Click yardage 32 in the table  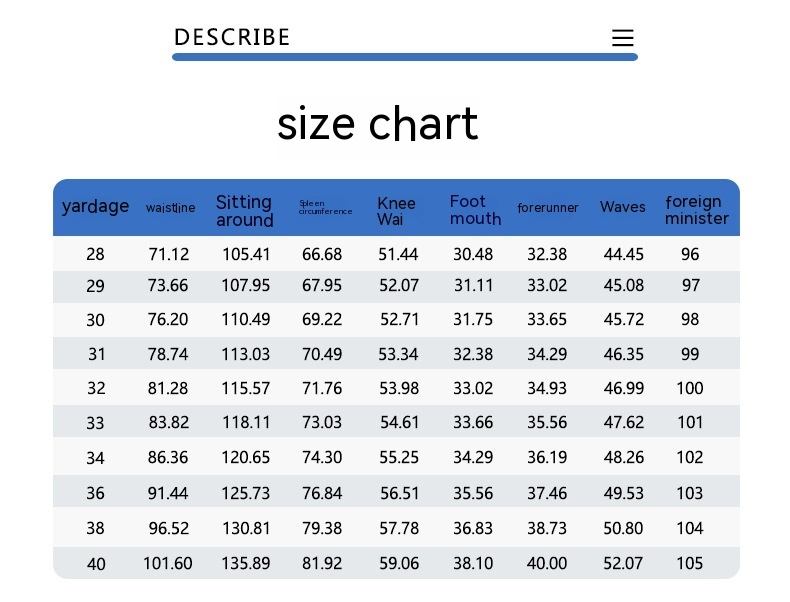[95, 388]
